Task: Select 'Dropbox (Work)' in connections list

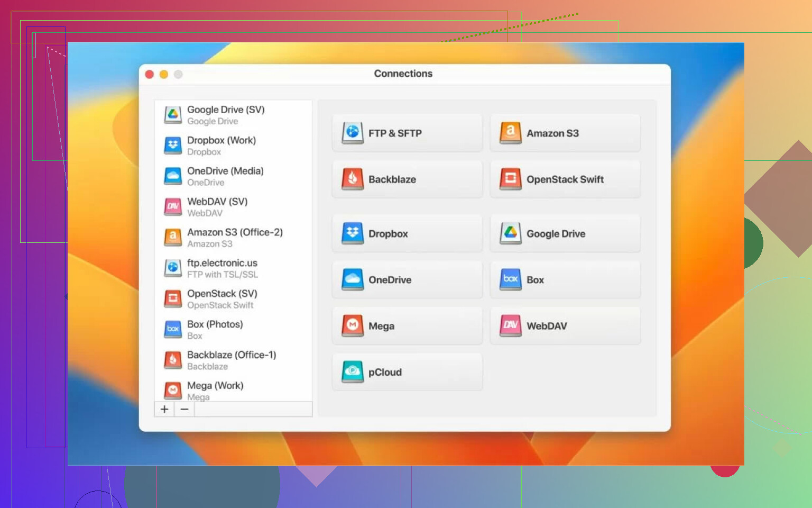Action: [x=233, y=146]
